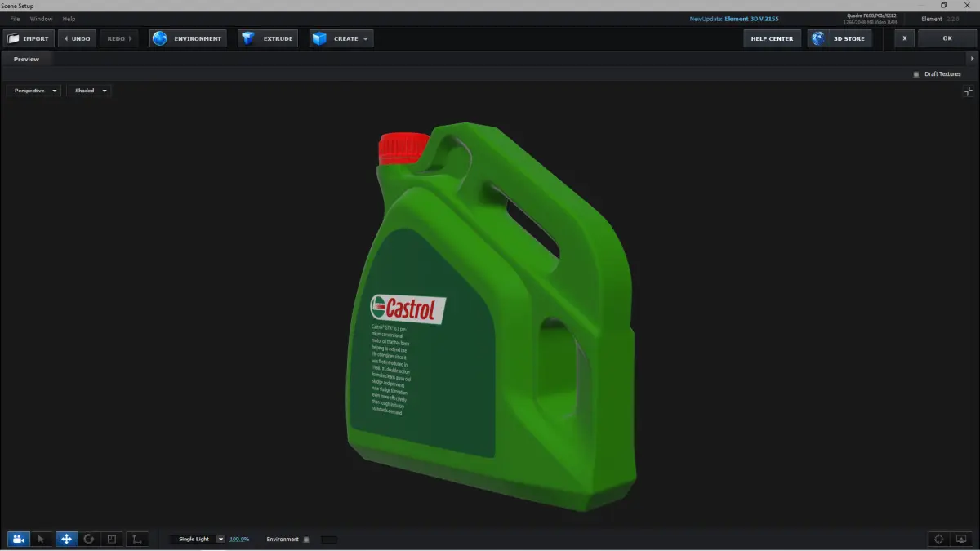Screen dimensions: 980x551
Task: Click the Redo button
Action: [x=119, y=38]
